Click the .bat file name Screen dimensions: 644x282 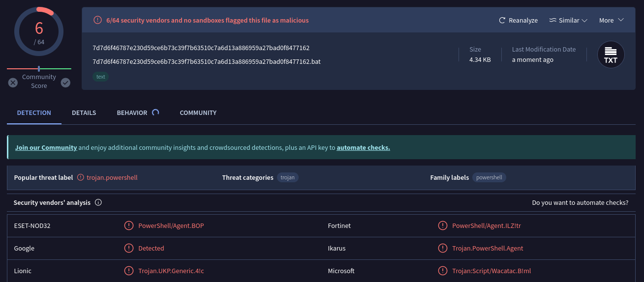[x=207, y=61]
